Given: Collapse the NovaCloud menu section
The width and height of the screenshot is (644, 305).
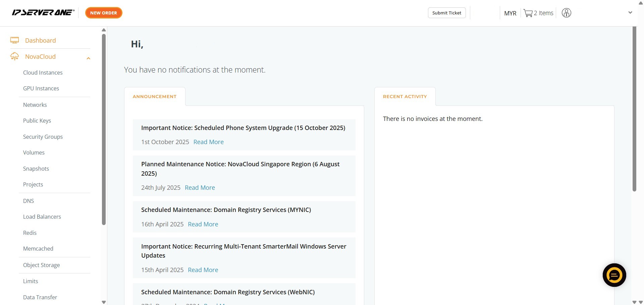Looking at the screenshot, I should [88, 58].
